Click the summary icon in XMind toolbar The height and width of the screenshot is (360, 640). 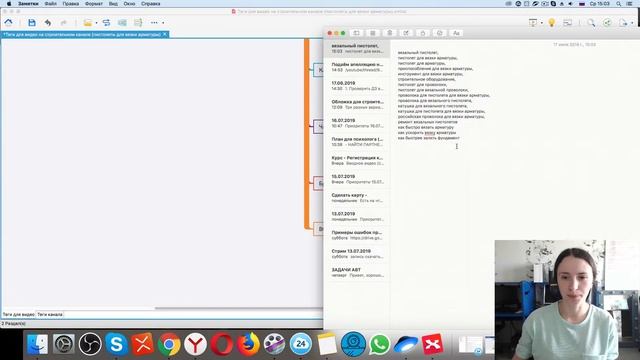pos(138,22)
